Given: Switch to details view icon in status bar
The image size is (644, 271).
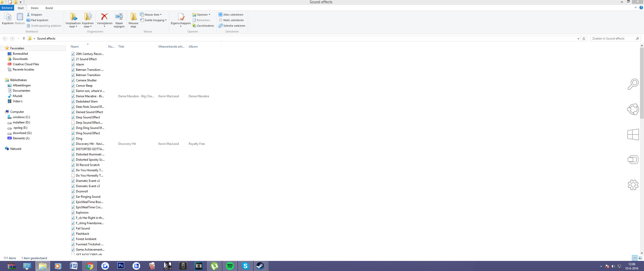Looking at the screenshot, I should point(635,258).
